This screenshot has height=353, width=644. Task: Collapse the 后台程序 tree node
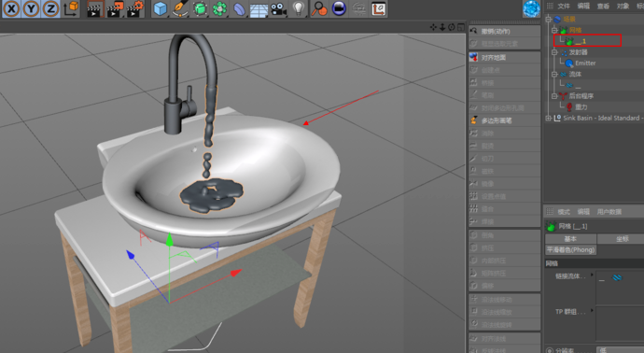pos(554,96)
